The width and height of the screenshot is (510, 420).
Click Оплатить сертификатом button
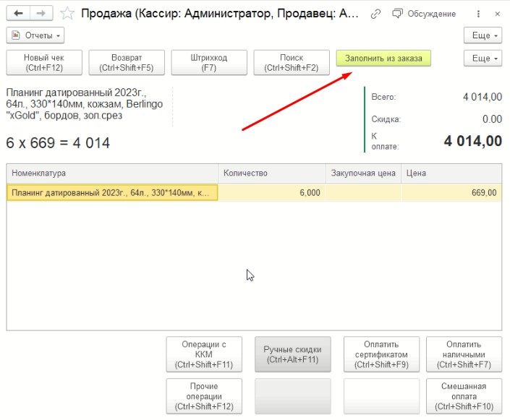click(381, 354)
